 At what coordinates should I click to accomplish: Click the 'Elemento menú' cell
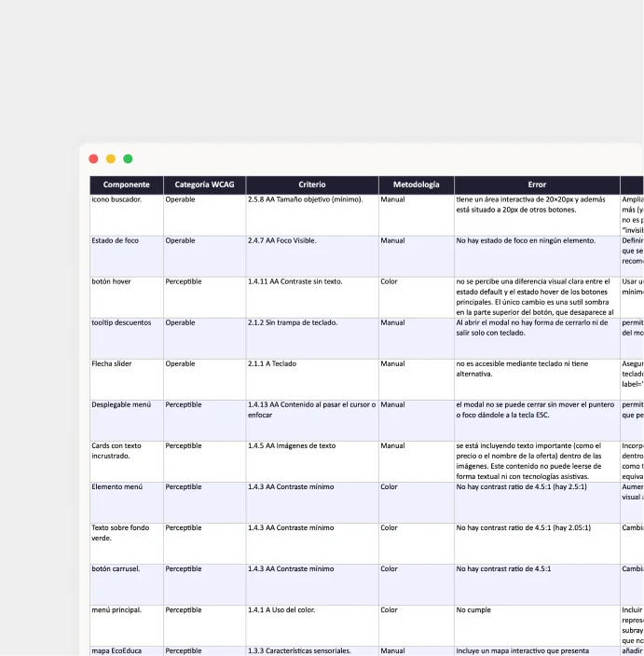(127, 502)
